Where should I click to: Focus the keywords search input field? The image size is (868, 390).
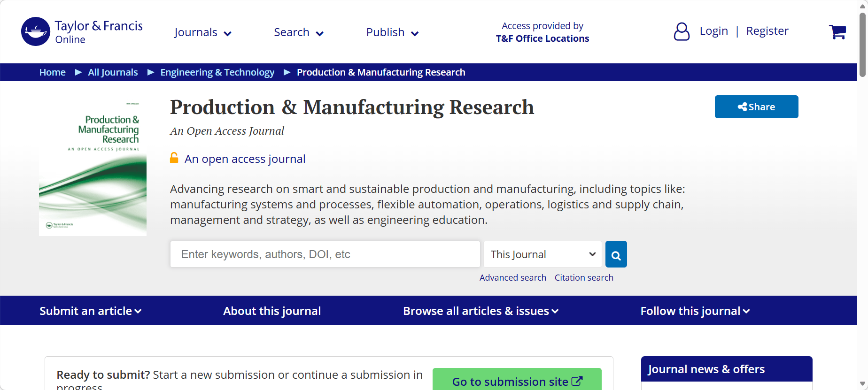pyautogui.click(x=325, y=254)
